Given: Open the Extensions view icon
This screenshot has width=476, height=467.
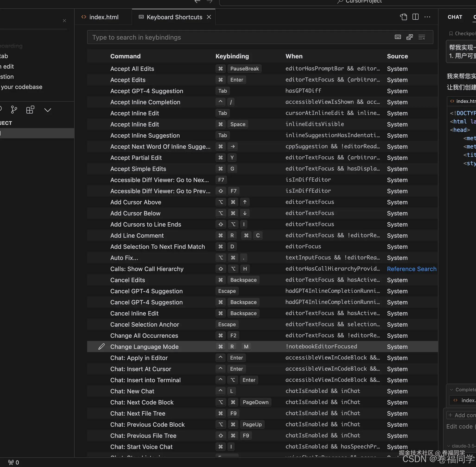Looking at the screenshot, I should [30, 110].
